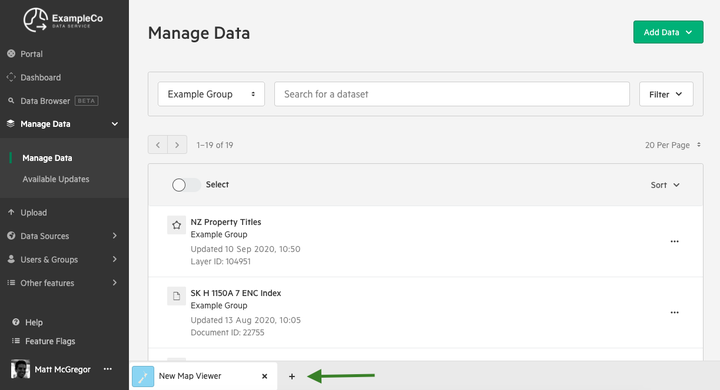Click the Search for a dataset field
The width and height of the screenshot is (720, 390).
(452, 94)
